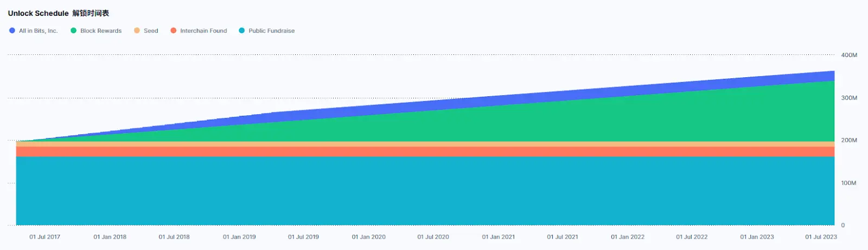Toggle the 'Block Rewards' legend label
The width and height of the screenshot is (868, 250).
point(101,31)
